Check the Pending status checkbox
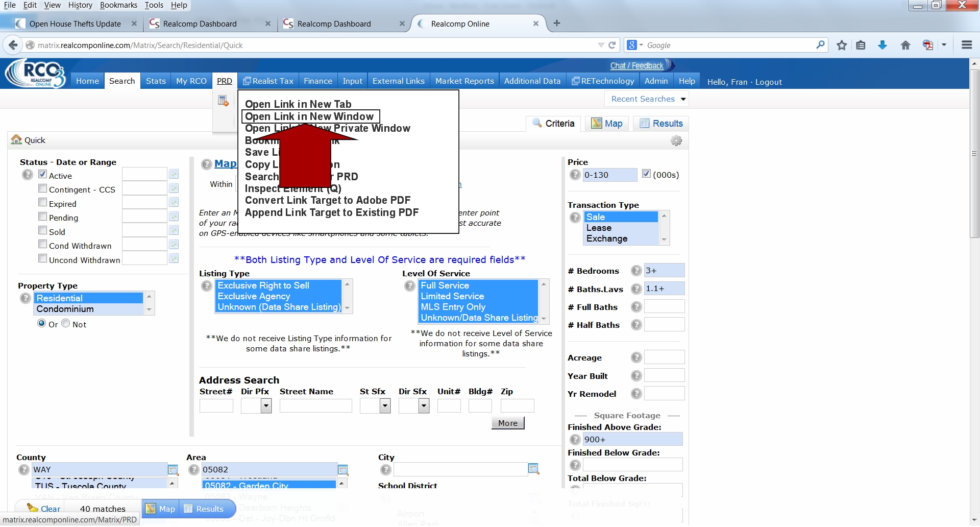Image resolution: width=980 pixels, height=527 pixels. click(43, 217)
